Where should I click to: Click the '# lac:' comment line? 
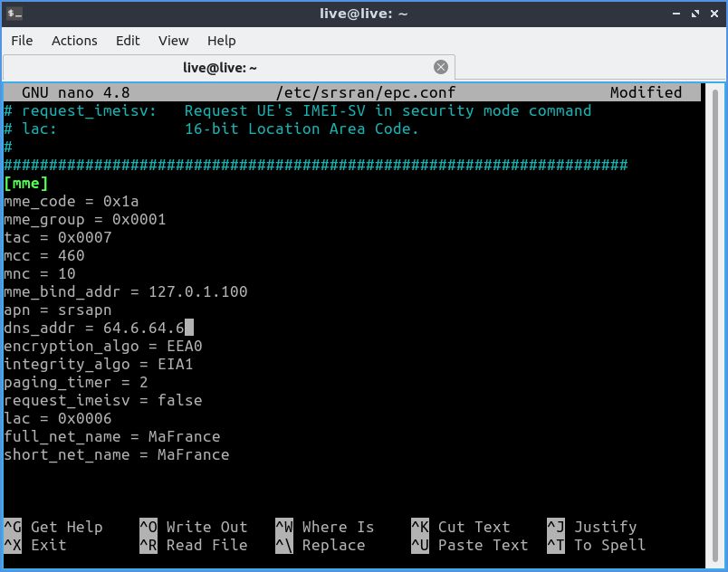tap(211, 129)
